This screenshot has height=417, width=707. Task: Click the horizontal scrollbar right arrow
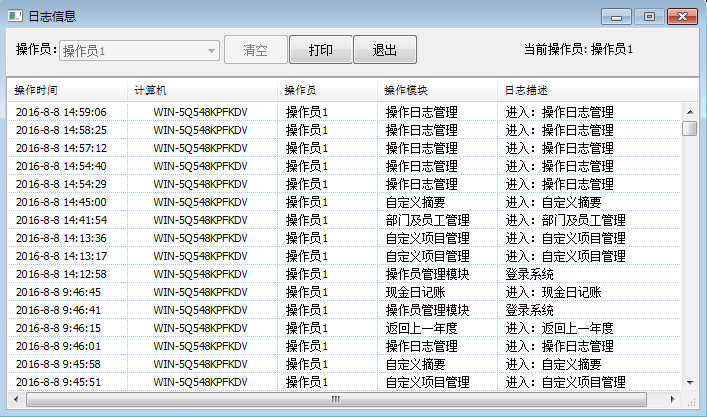[674, 399]
